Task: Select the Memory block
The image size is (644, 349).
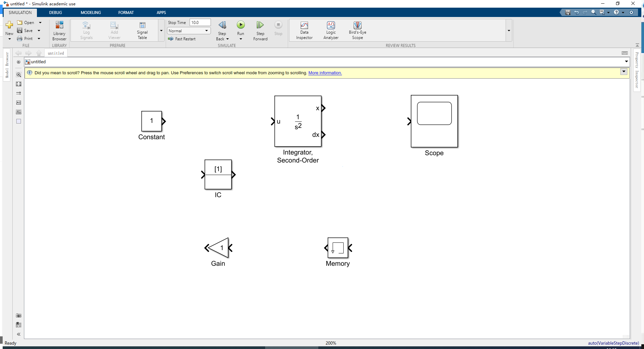Action: click(338, 248)
